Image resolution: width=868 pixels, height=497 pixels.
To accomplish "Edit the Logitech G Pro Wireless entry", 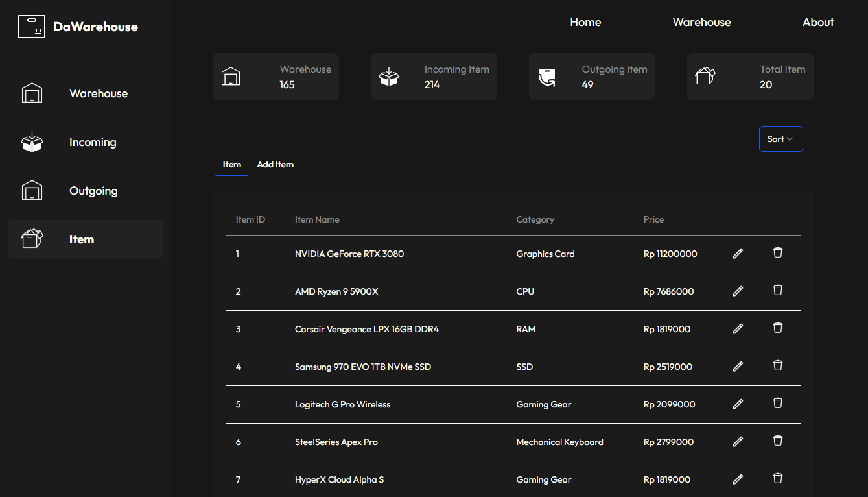I will pyautogui.click(x=737, y=404).
